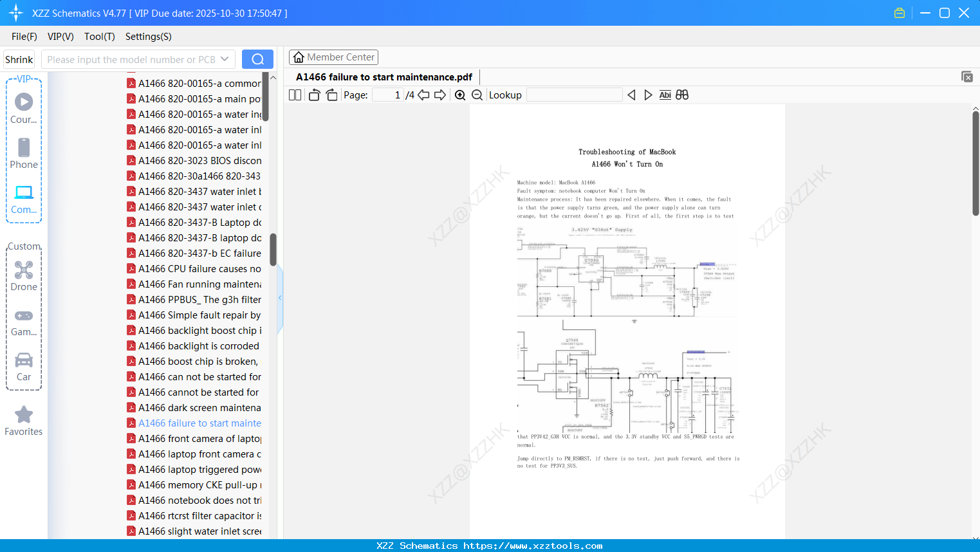
Task: Click the blue search button
Action: [x=257, y=59]
